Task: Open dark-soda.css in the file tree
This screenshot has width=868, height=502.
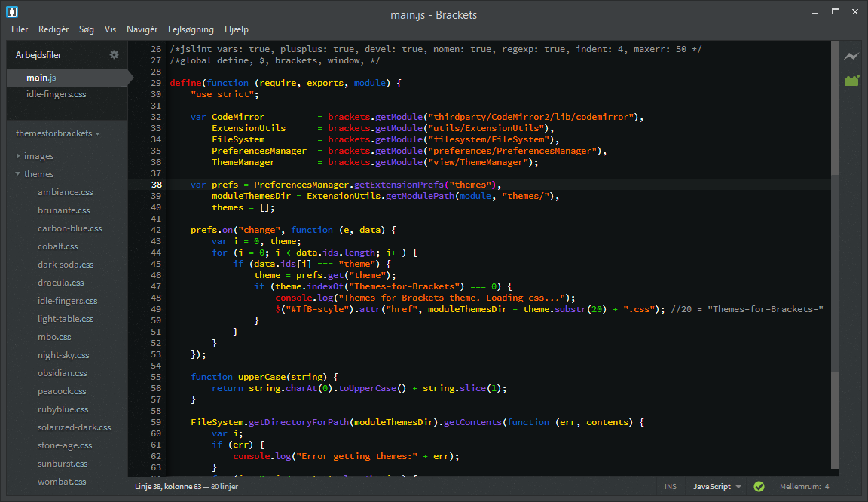Action: coord(66,265)
